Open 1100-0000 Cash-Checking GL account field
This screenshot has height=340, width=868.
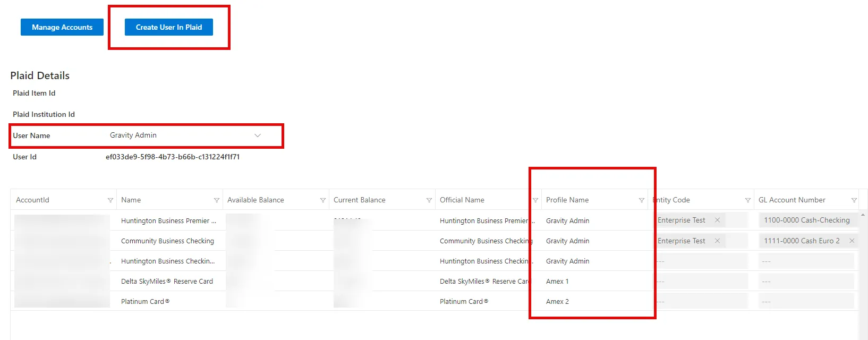tap(807, 220)
